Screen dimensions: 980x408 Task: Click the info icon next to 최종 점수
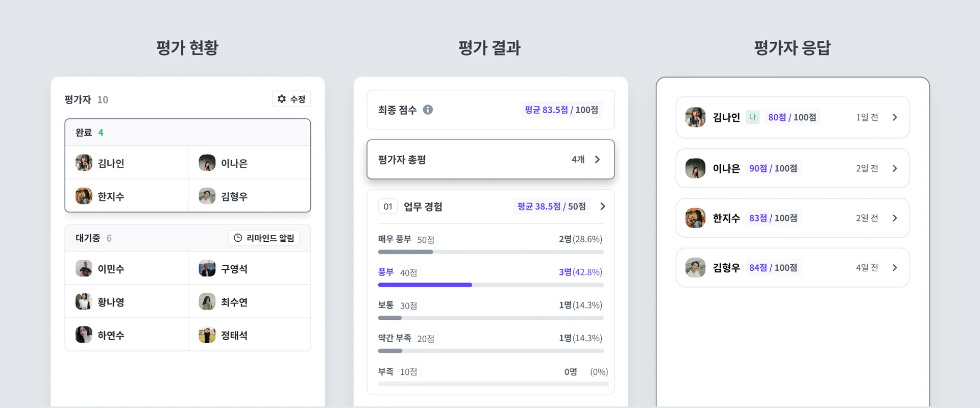[429, 109]
